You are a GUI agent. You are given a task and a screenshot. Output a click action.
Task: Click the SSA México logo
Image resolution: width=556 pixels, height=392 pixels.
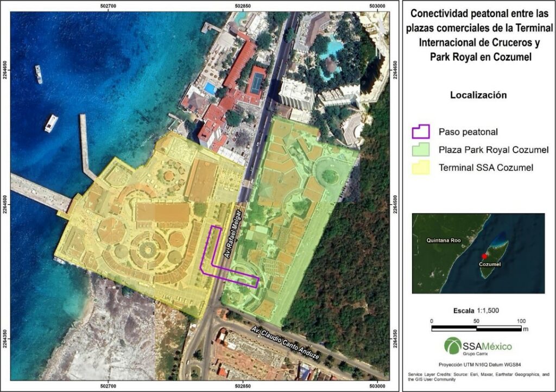pos(478,346)
